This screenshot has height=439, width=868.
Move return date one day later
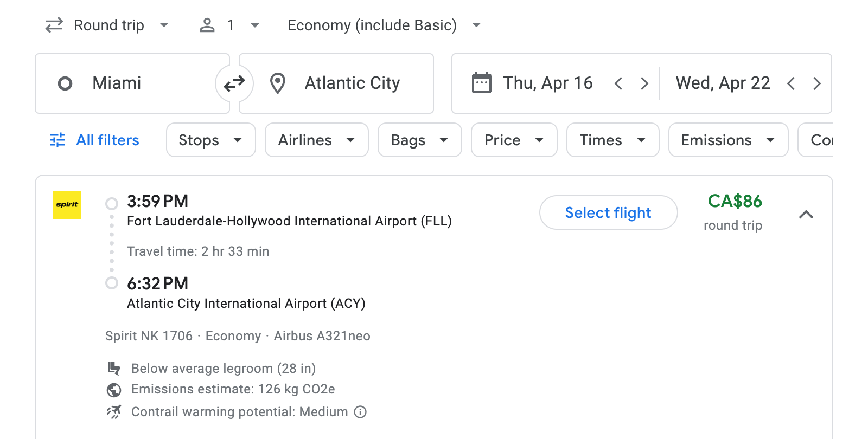coord(817,83)
